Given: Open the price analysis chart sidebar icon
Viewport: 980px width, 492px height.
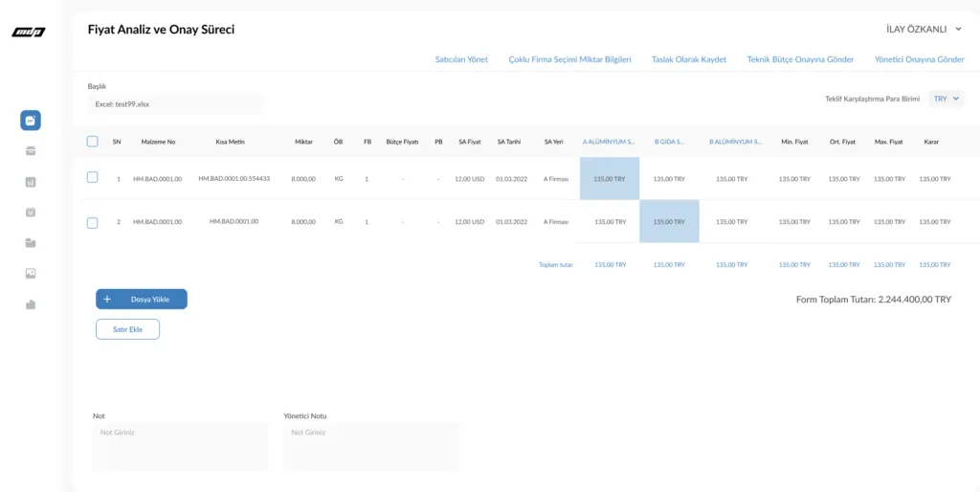Looking at the screenshot, I should click(31, 121).
